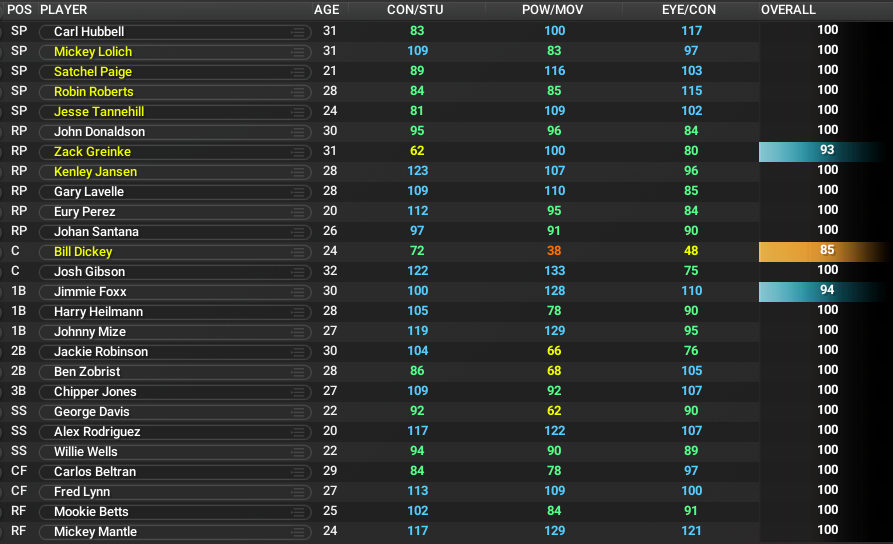Select Bill Dickey's orange 85 overall bar
This screenshot has width=893, height=544.
click(x=826, y=252)
